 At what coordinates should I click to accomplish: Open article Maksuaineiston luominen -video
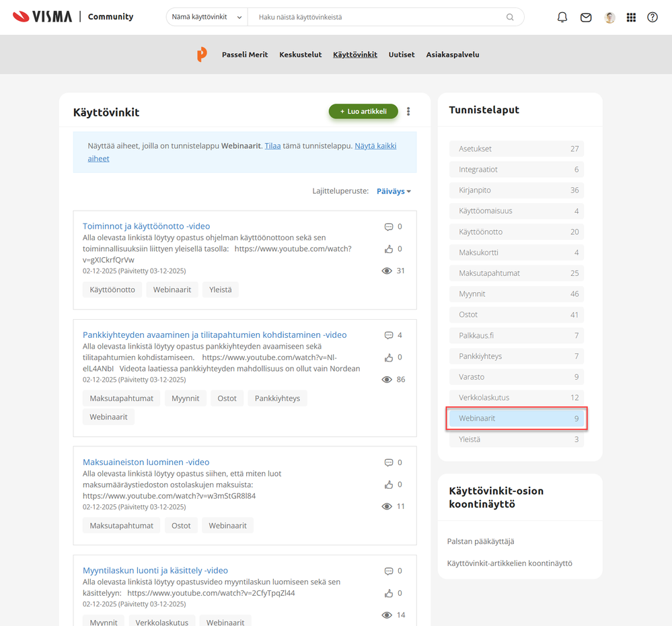pos(146,462)
